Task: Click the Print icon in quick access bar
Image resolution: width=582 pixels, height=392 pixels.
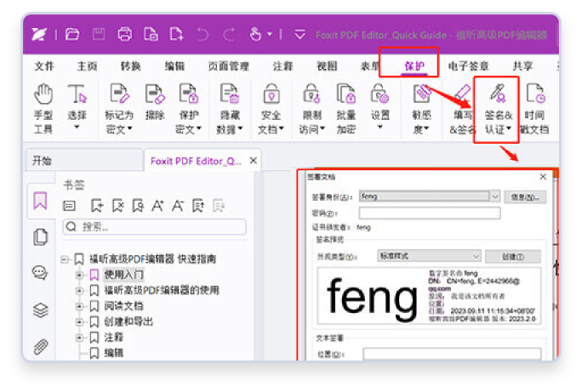Action: [x=125, y=35]
